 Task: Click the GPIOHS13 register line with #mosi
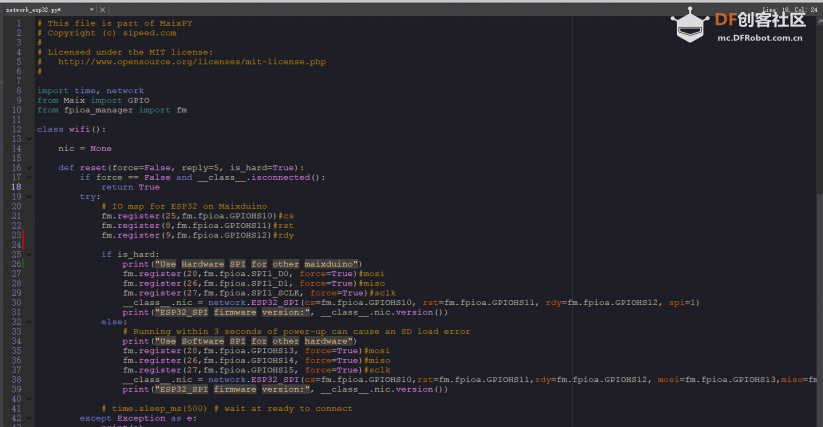[x=256, y=351]
